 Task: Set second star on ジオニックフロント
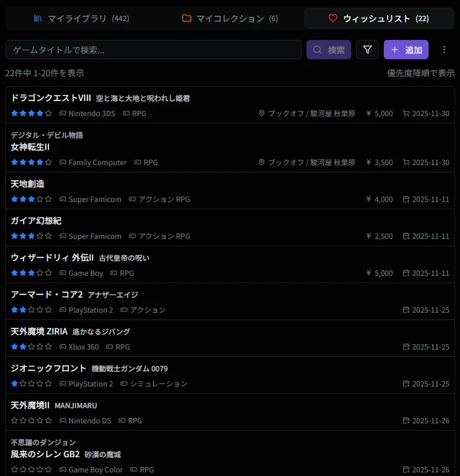click(23, 383)
